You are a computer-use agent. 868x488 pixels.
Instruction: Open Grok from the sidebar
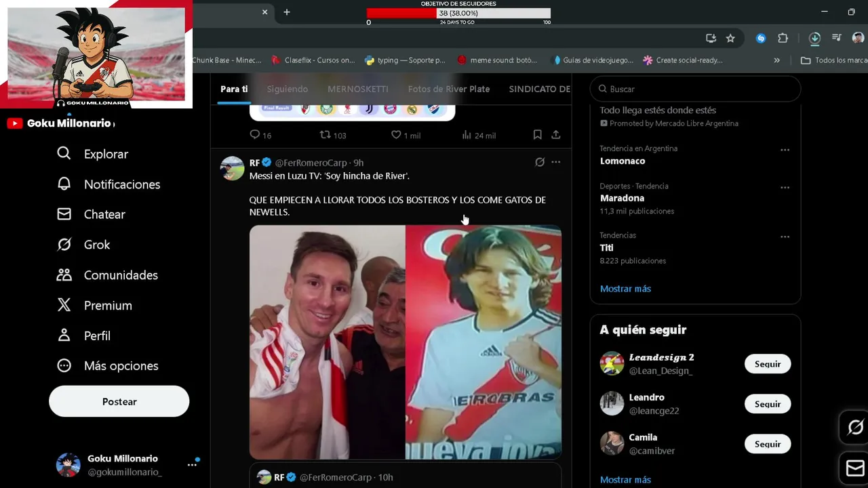pos(83,245)
